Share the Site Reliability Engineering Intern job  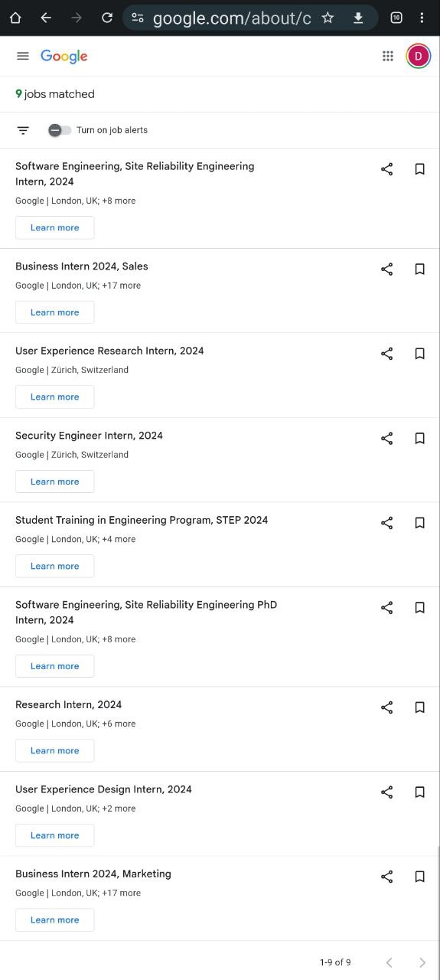click(x=387, y=169)
